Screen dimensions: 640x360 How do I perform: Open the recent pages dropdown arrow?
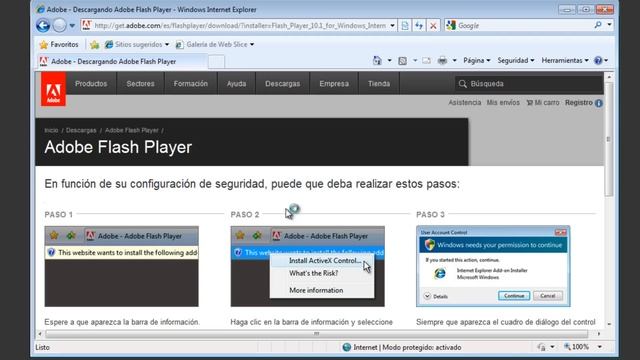72,26
